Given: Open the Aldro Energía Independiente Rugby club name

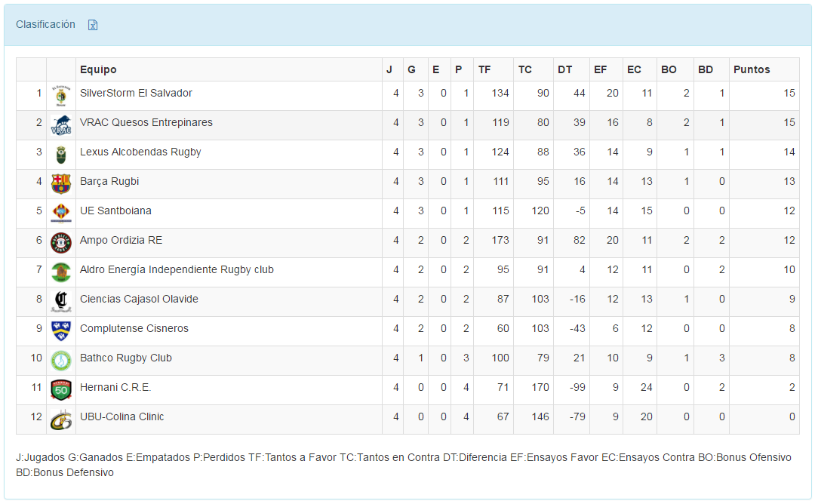Looking at the screenshot, I should coord(177,269).
